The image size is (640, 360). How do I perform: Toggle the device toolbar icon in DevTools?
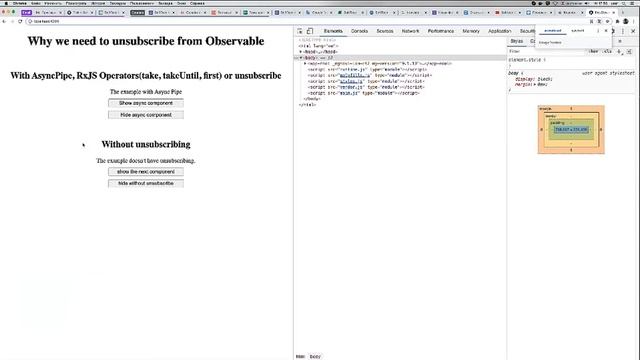click(310, 31)
